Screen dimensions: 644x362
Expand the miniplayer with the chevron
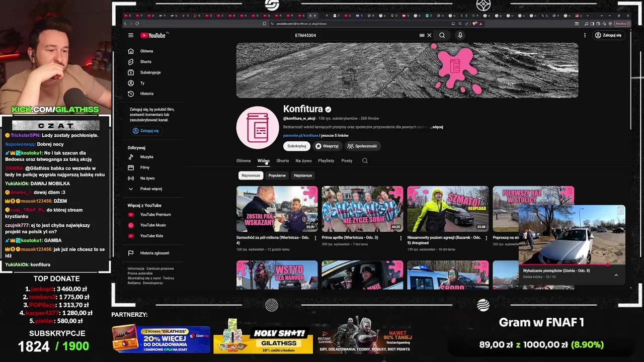[616, 275]
